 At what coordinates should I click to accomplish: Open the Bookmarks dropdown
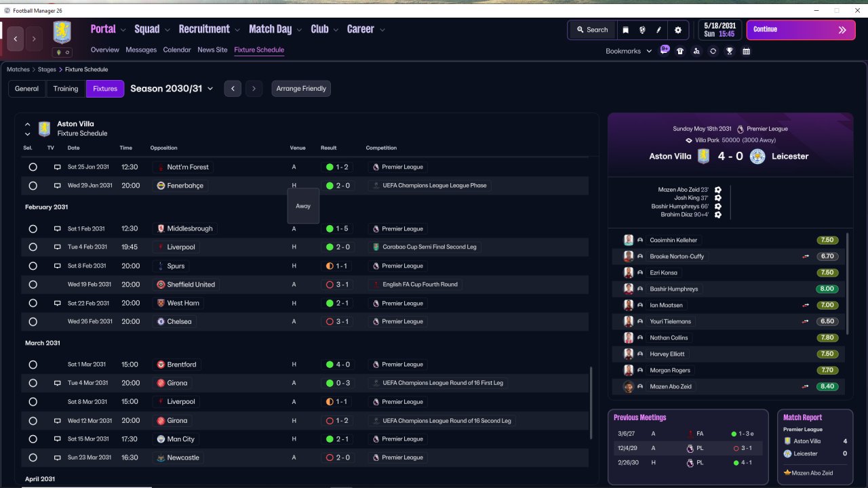tap(629, 51)
